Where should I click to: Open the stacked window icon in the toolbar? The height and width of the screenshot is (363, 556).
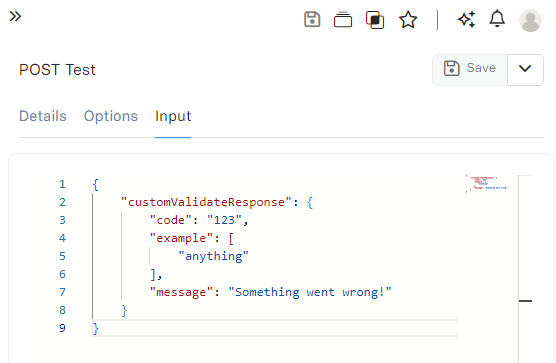[343, 19]
